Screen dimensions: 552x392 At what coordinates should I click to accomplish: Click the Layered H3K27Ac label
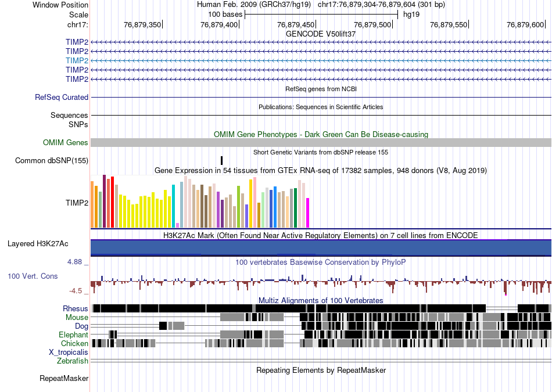click(38, 243)
